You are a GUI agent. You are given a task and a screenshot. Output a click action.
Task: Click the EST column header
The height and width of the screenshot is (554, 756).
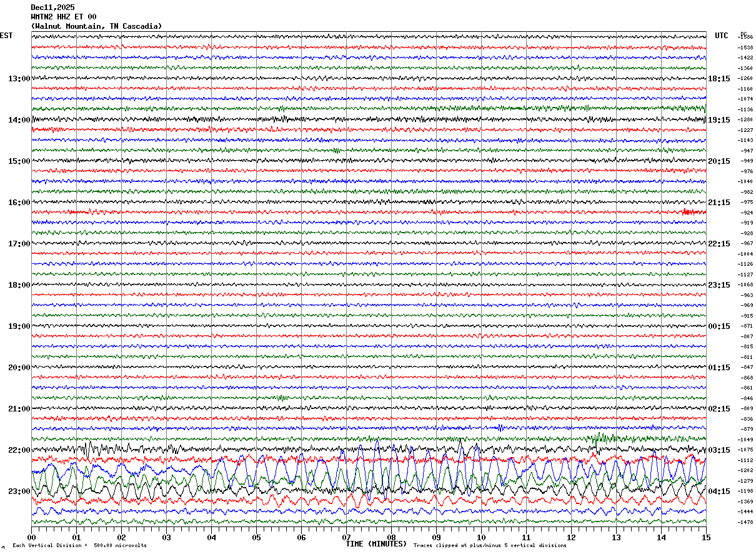click(x=6, y=36)
